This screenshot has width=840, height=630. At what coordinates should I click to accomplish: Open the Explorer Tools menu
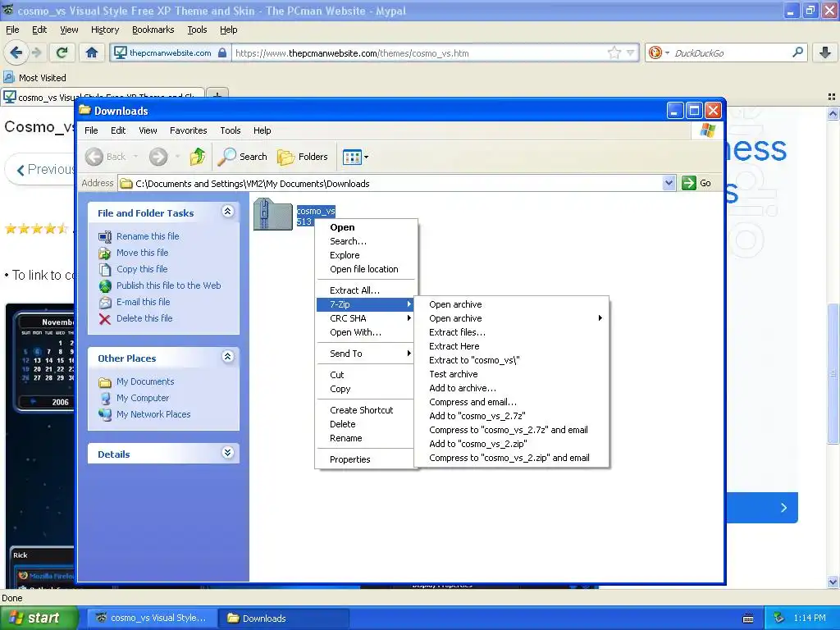pos(231,130)
